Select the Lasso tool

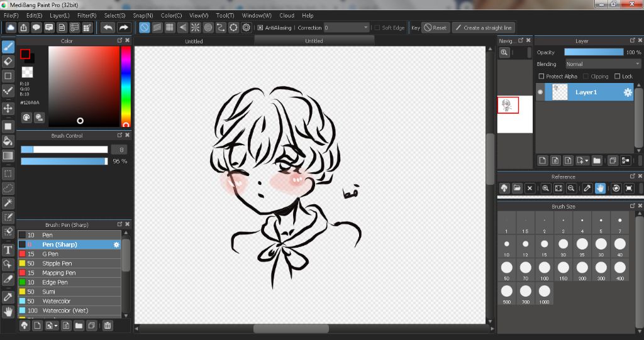[x=8, y=189]
